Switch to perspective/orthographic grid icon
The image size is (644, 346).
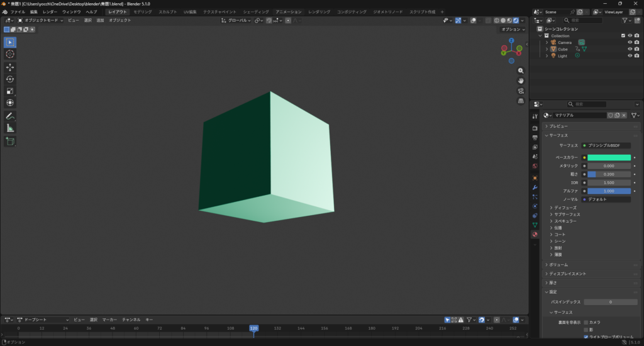[x=521, y=101]
